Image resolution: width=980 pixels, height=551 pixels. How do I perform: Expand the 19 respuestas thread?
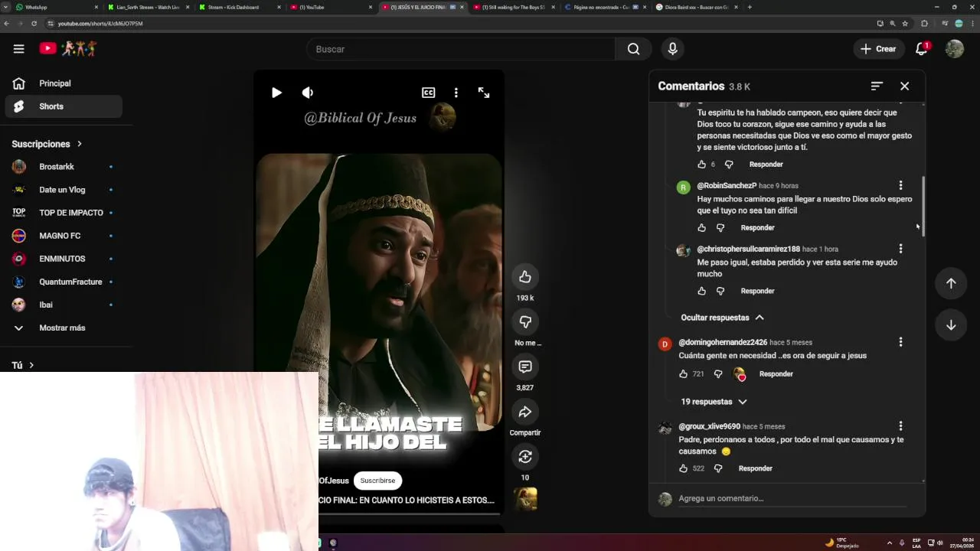pyautogui.click(x=714, y=402)
